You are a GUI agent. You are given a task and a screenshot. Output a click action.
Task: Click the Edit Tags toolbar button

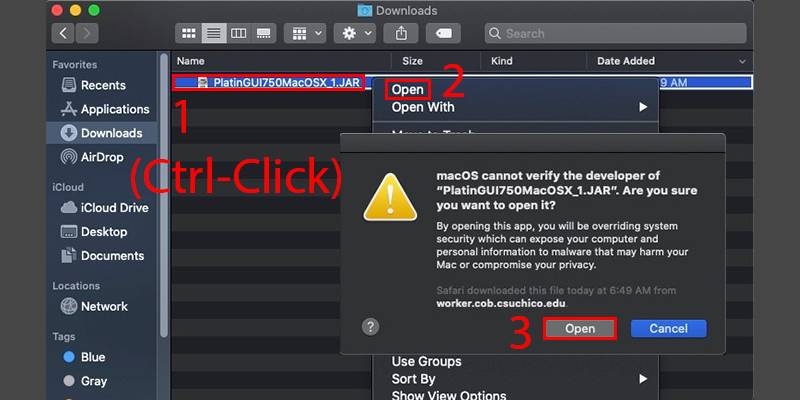(443, 33)
